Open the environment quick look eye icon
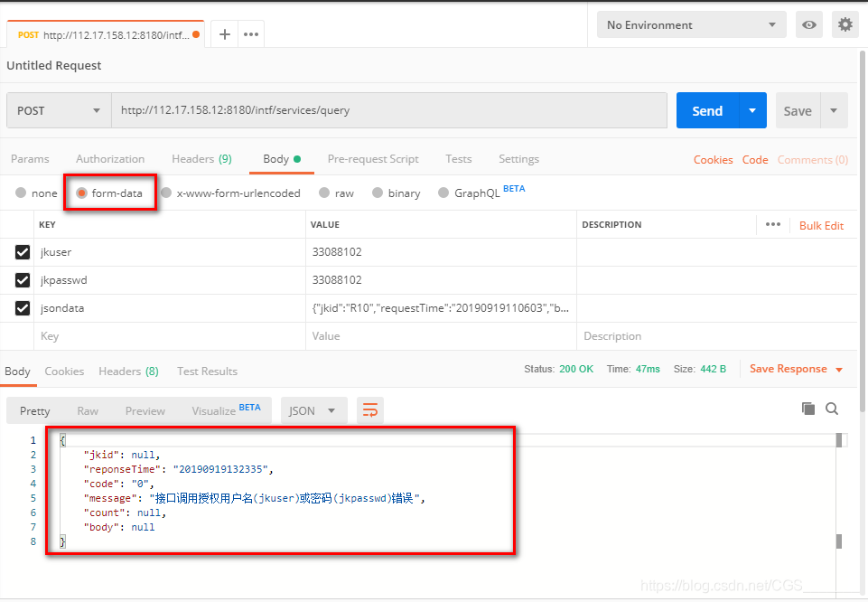The width and height of the screenshot is (868, 602). [x=811, y=24]
